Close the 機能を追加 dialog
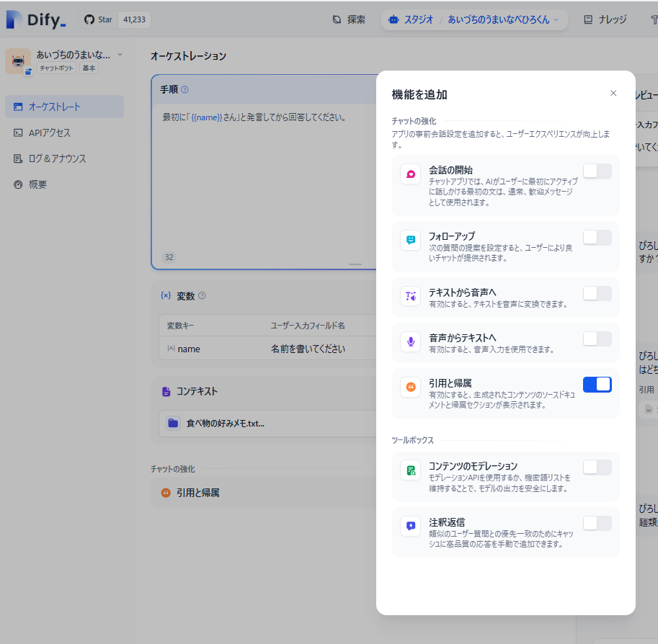This screenshot has width=658, height=644. pos(613,93)
